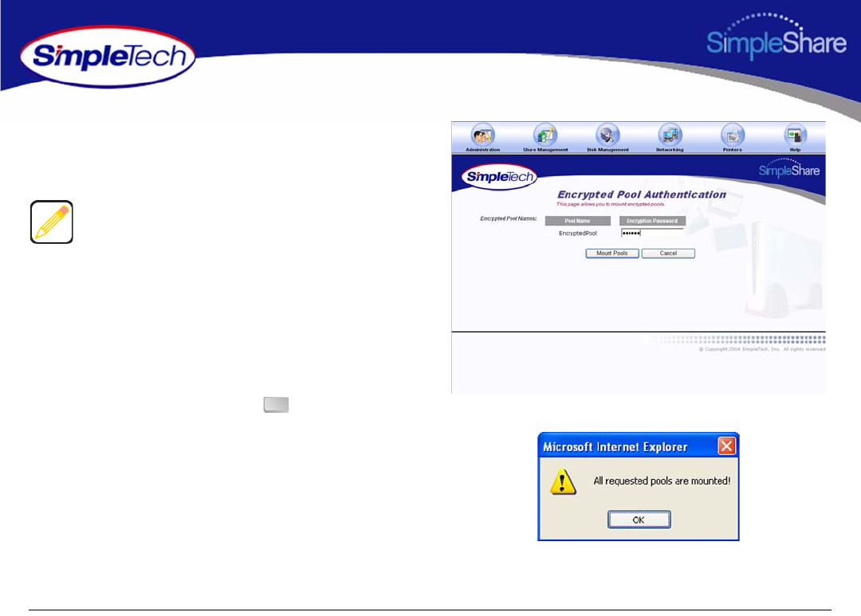Click the Cancel button

click(668, 253)
